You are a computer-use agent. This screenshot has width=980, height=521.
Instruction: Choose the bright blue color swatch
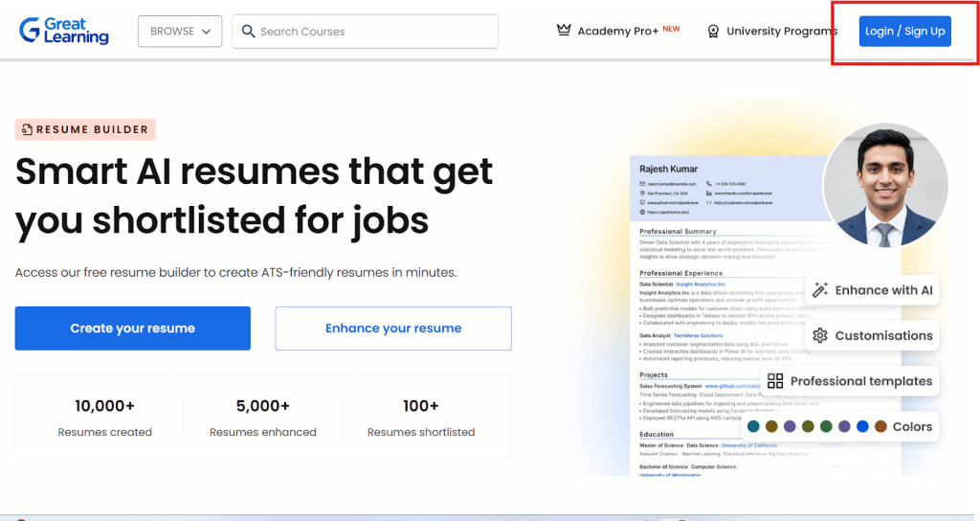coord(862,426)
